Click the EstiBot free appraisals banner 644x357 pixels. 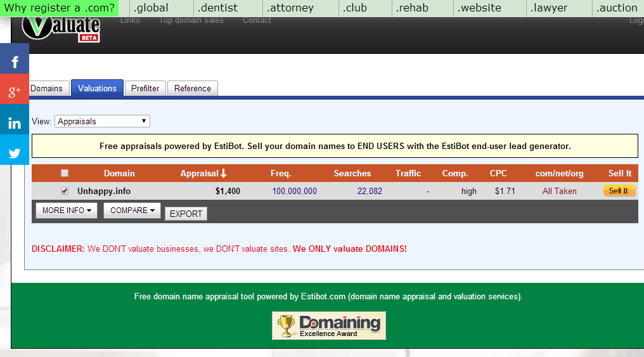click(335, 146)
